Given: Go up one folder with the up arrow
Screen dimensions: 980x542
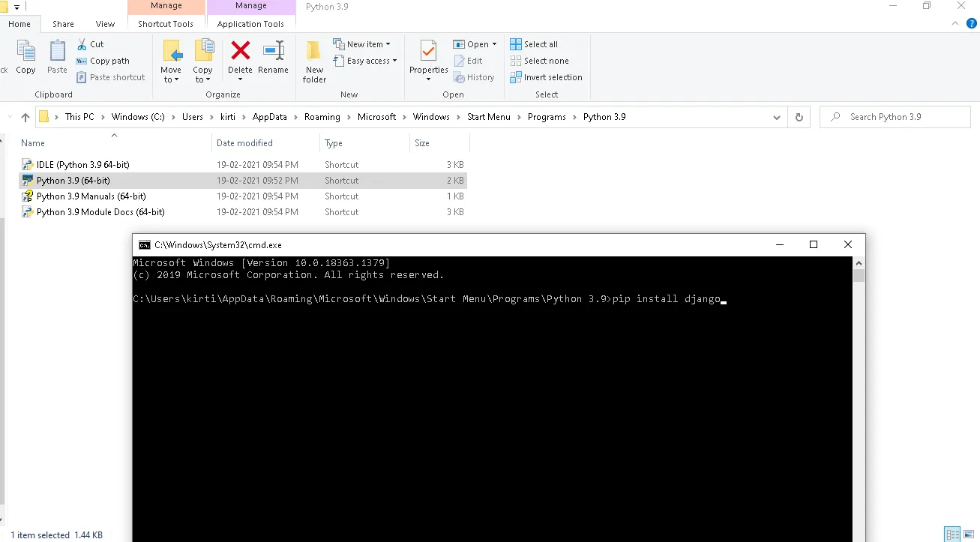Looking at the screenshot, I should pyautogui.click(x=25, y=117).
